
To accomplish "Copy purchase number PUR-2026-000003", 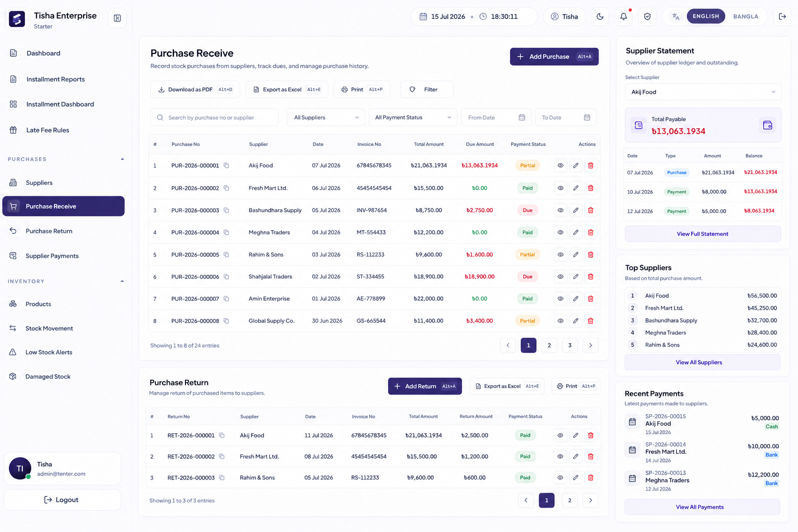I will tap(226, 210).
